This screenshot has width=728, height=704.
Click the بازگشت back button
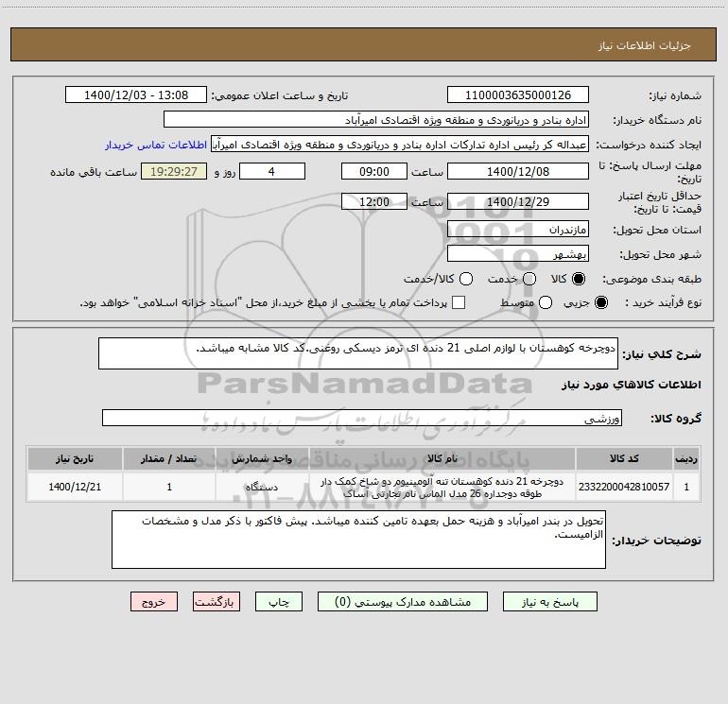pos(217,601)
